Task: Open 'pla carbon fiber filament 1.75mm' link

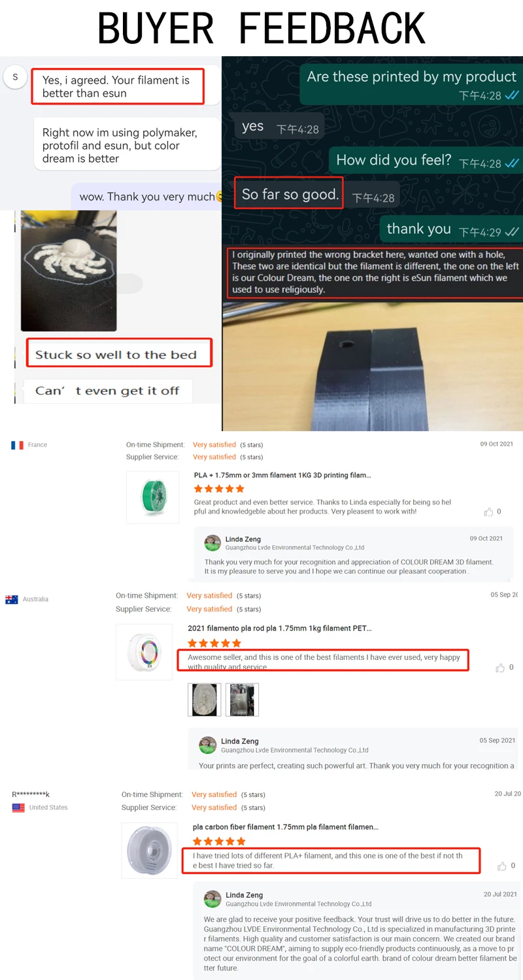Action: tap(286, 827)
